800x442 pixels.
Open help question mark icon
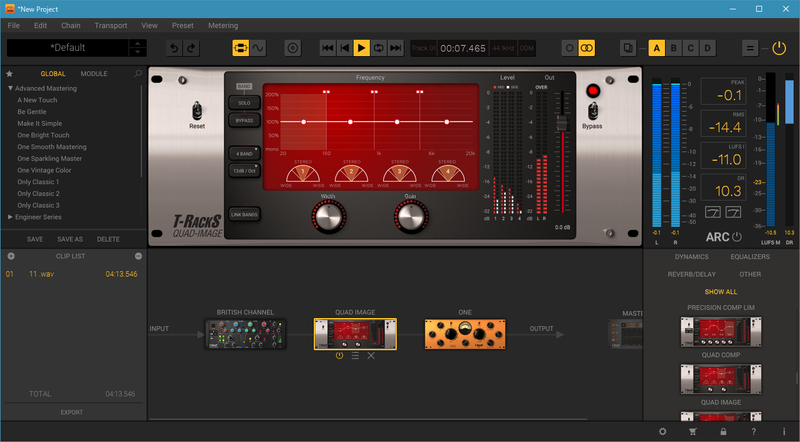pos(754,431)
